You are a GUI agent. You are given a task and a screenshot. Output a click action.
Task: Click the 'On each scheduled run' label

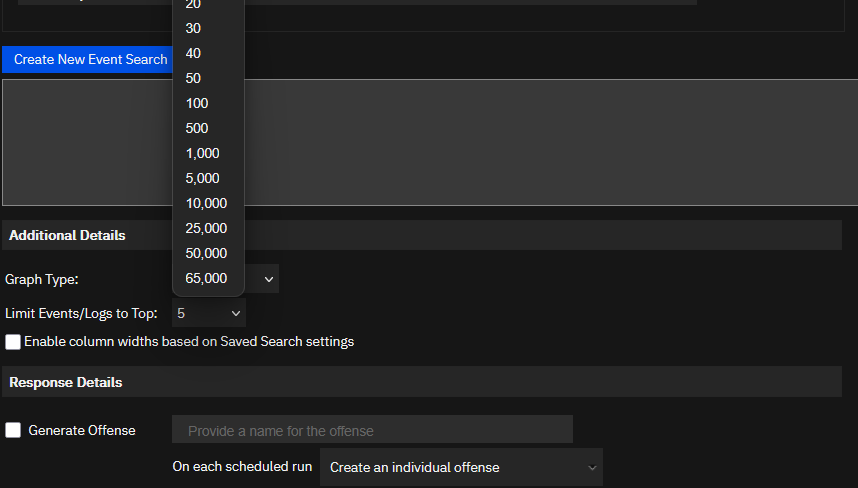coord(242,467)
